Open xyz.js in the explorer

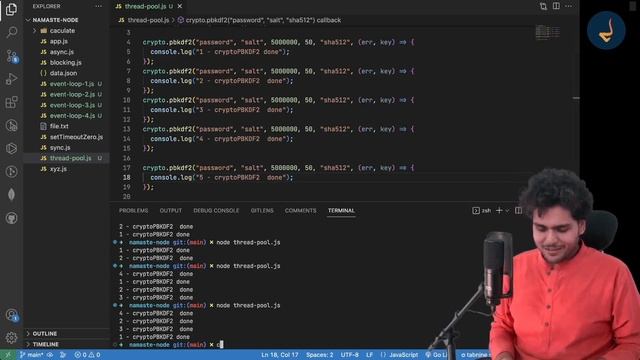coord(58,169)
